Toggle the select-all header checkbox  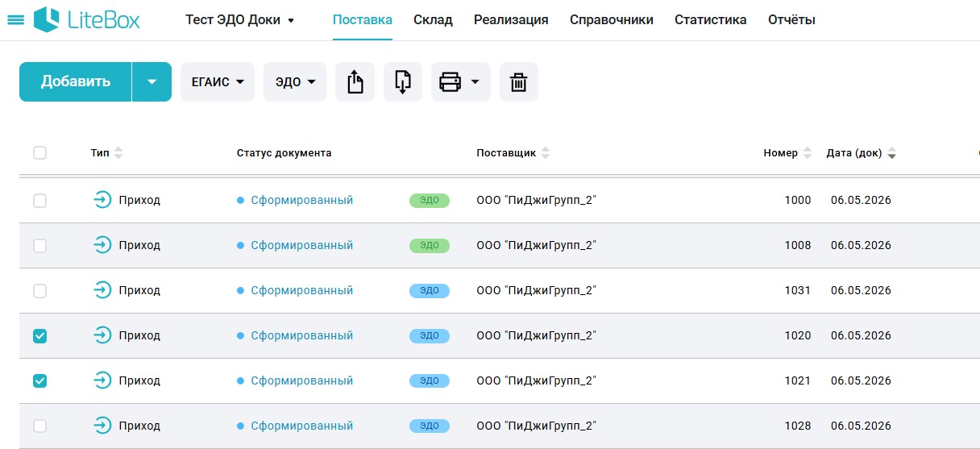(x=39, y=152)
